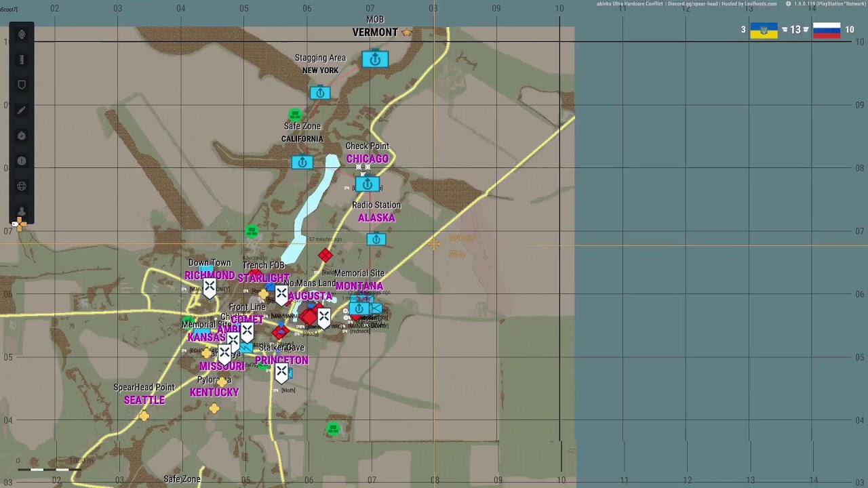Select yellow clover marker next to VERMONT
The width and height of the screenshot is (868, 488).
pos(407,33)
